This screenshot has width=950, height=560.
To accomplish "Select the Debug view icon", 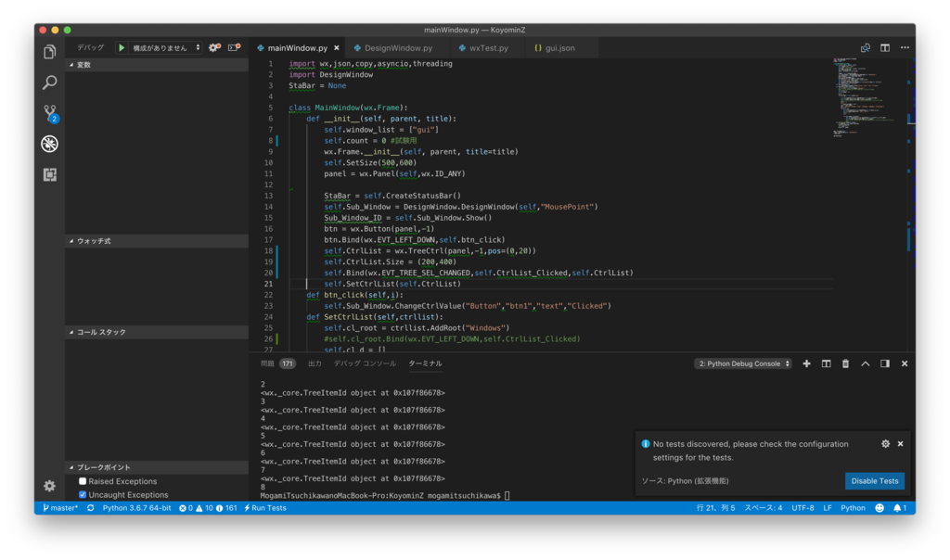I will click(50, 144).
